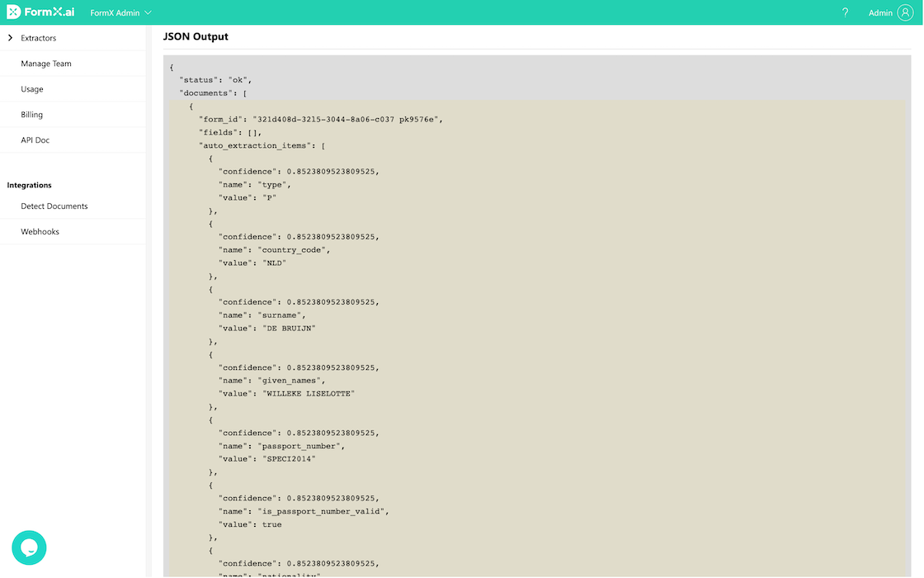Open the Usage page

[x=32, y=89]
